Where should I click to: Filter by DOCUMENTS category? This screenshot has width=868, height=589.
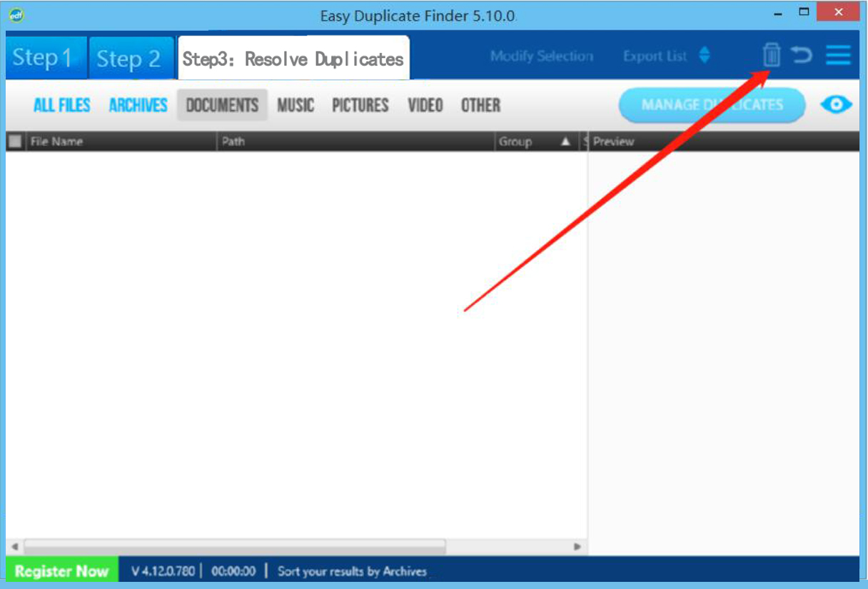[222, 105]
